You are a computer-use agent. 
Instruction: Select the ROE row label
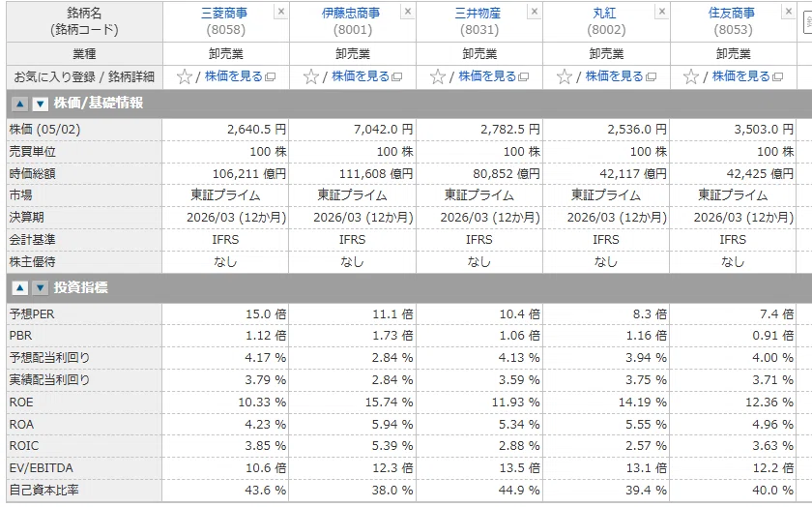(21, 403)
